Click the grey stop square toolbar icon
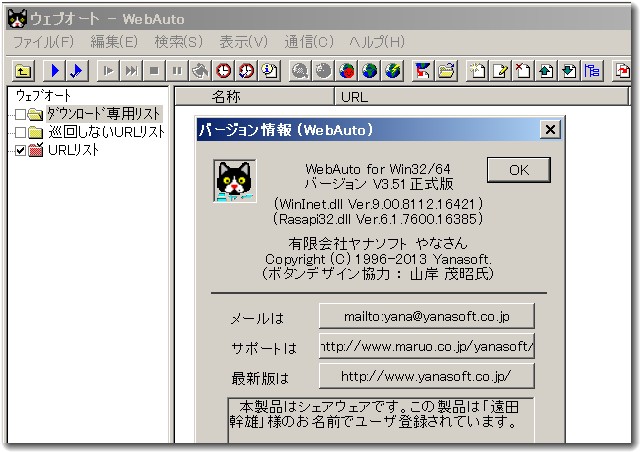Image resolution: width=640 pixels, height=452 pixels. tap(154, 70)
